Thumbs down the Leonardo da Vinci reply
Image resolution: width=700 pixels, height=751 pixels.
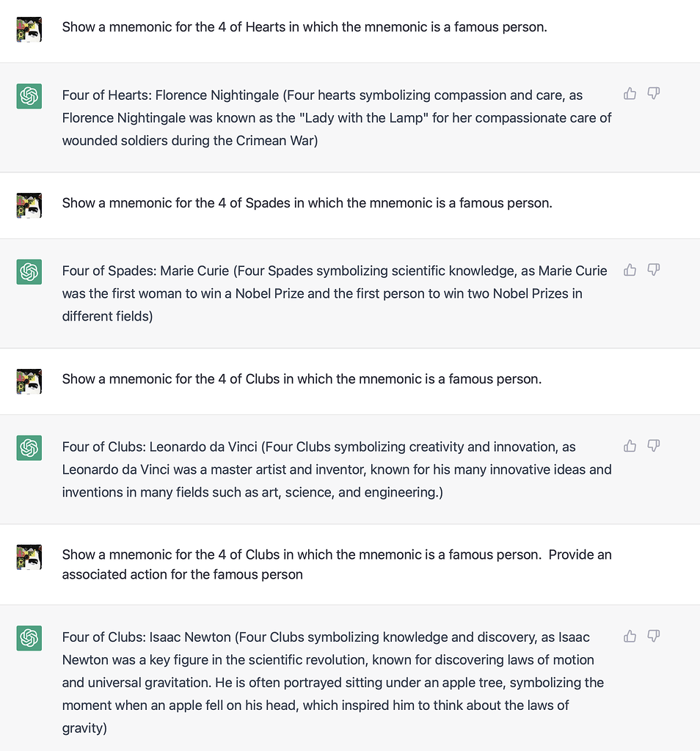pos(654,445)
